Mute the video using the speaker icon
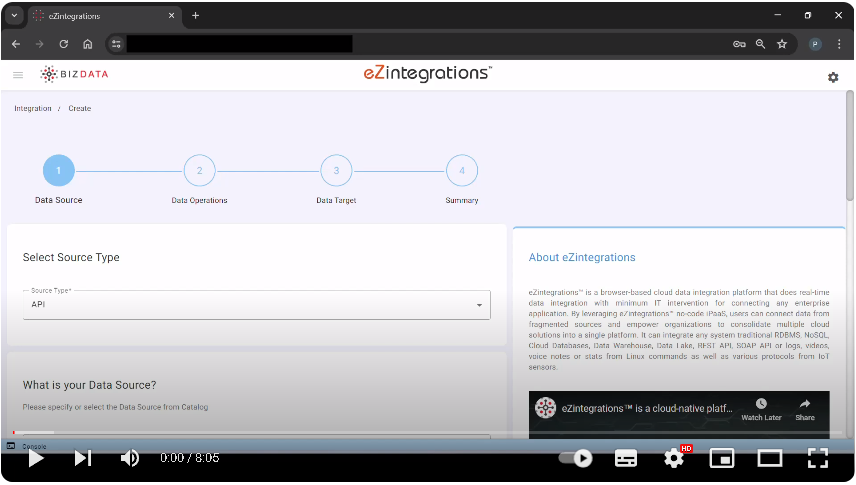The image size is (856, 485). click(x=130, y=458)
